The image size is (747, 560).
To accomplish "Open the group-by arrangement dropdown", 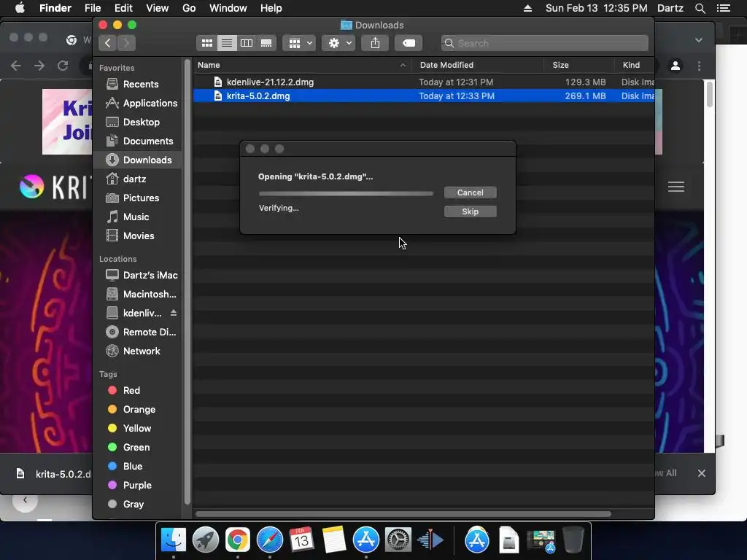I will pos(299,43).
